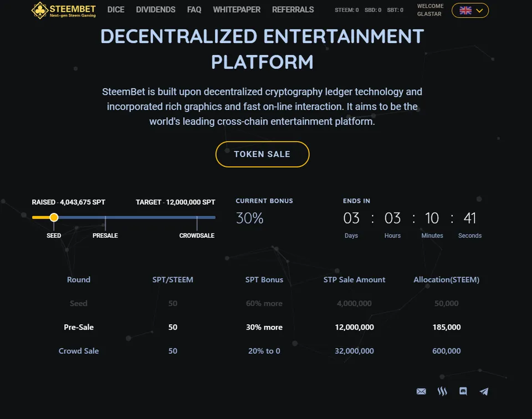This screenshot has width=532, height=419.
Task: Open the WHITEPAPER link in navbar
Action: pos(237,9)
